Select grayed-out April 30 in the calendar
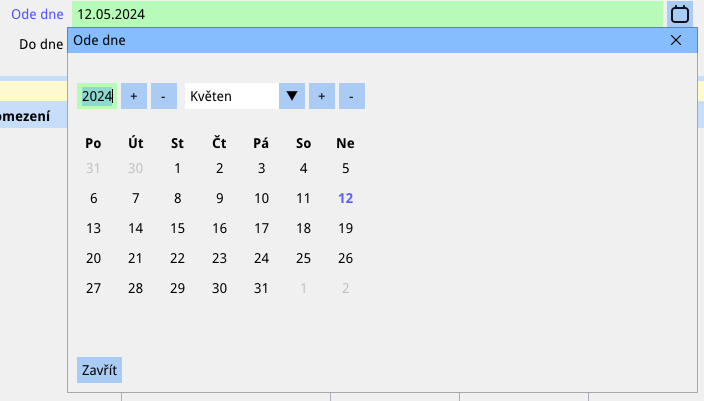 click(x=136, y=168)
